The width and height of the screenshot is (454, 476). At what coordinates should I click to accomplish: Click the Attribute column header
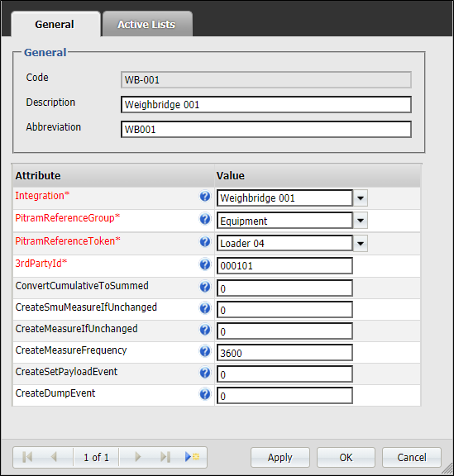click(113, 176)
